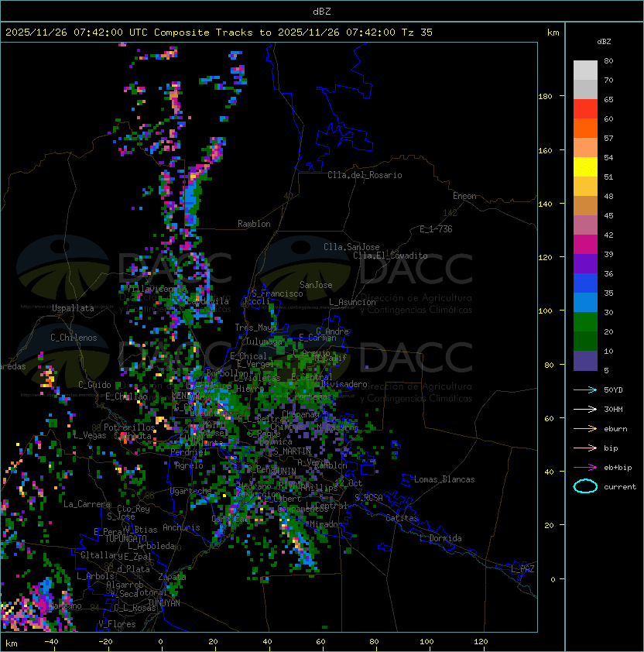Select the dark green swatch below 20 dBZ

click(585, 341)
